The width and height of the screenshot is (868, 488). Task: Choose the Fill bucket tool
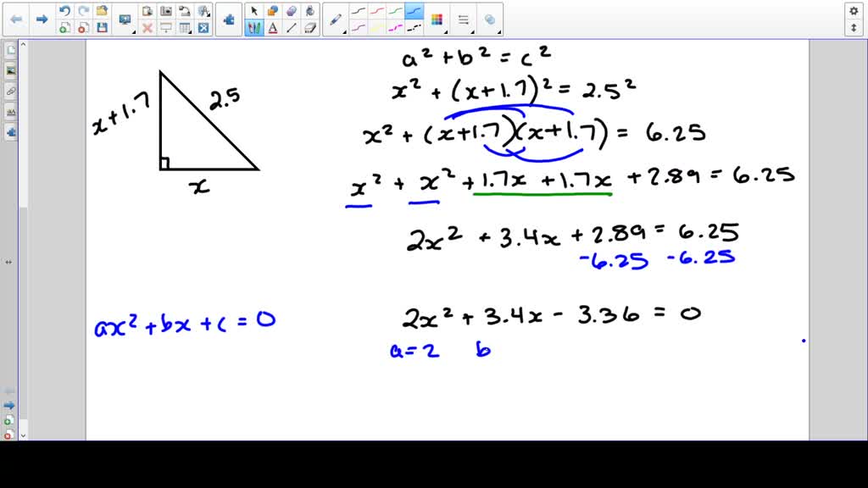click(x=310, y=11)
